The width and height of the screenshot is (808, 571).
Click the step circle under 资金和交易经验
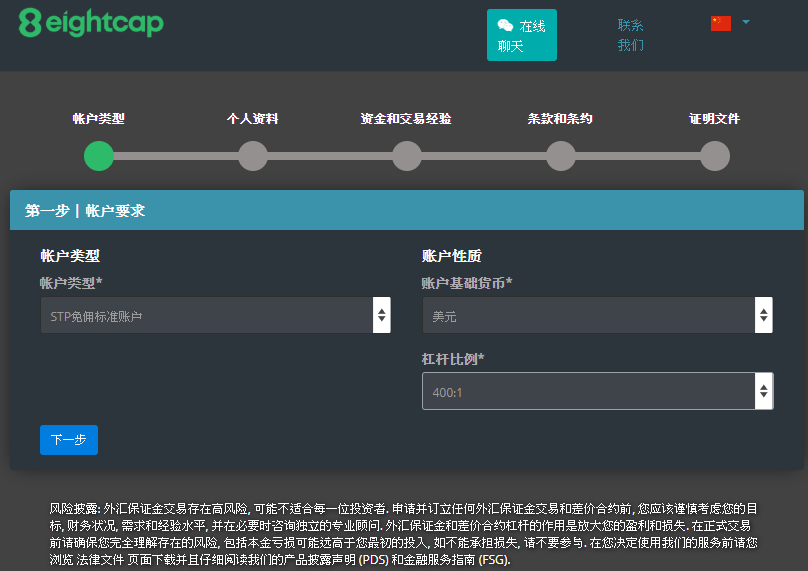407,156
